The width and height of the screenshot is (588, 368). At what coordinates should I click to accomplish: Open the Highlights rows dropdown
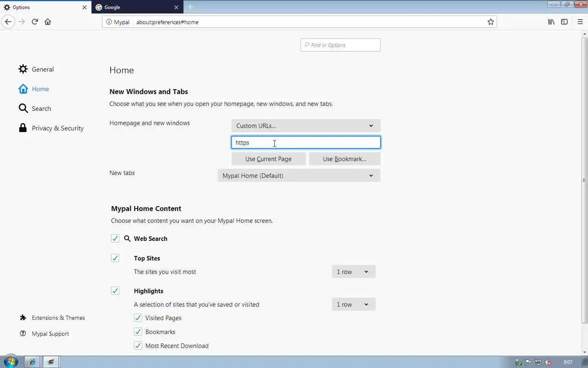point(354,304)
